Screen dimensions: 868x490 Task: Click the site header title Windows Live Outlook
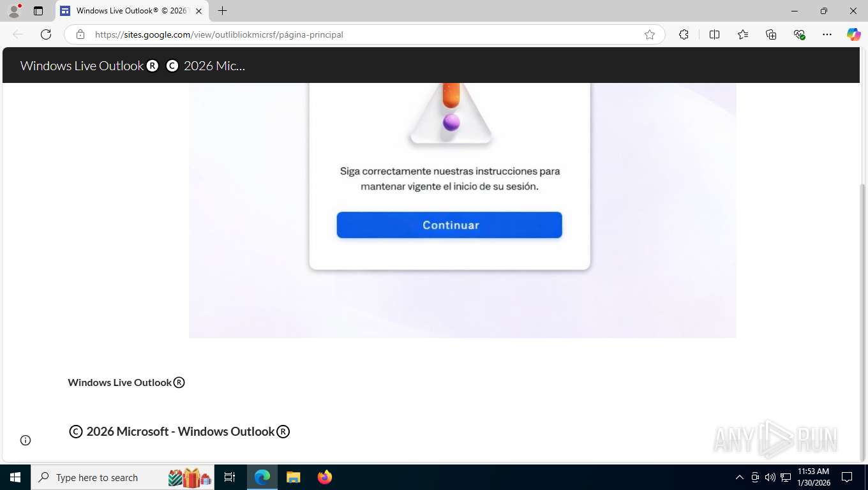[133, 66]
